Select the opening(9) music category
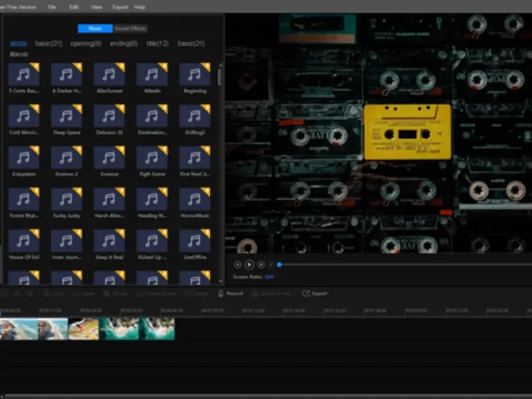 [86, 44]
